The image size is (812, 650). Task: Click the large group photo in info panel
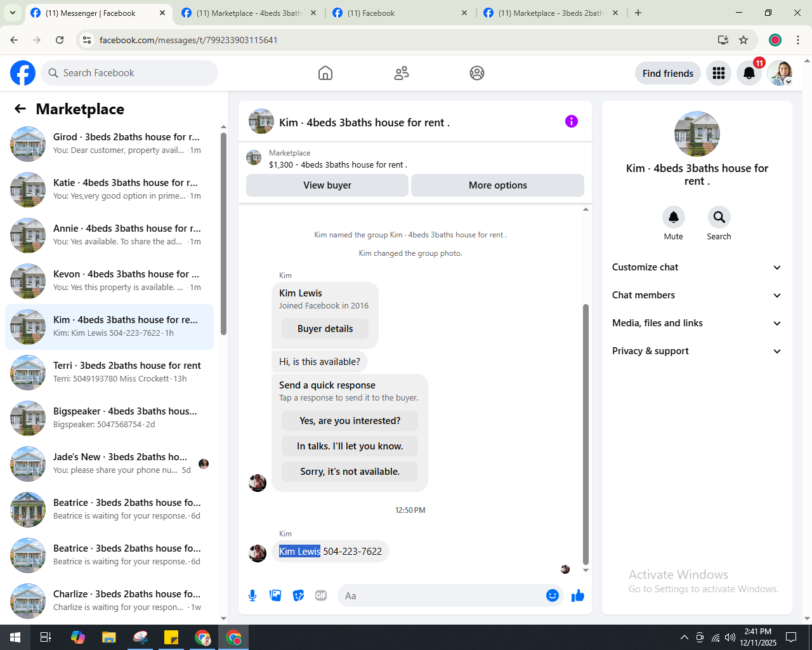click(697, 134)
